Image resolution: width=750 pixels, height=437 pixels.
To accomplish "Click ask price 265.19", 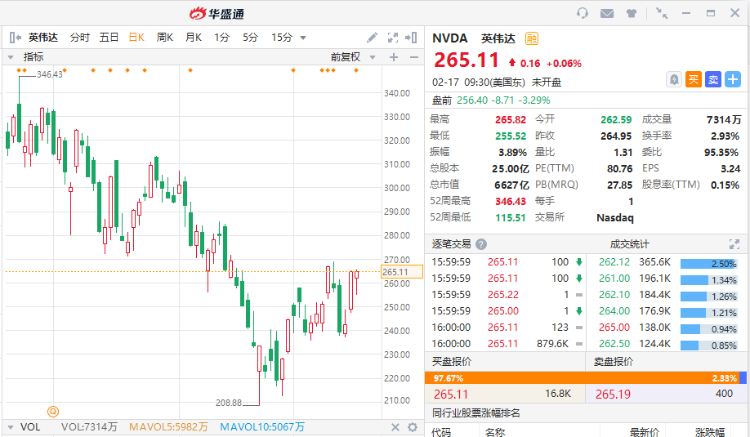I will 613,394.
